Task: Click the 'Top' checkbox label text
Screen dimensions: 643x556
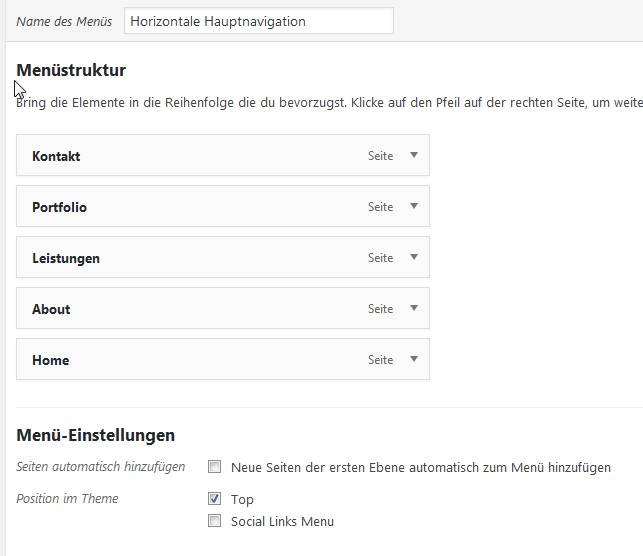Action: pos(242,500)
